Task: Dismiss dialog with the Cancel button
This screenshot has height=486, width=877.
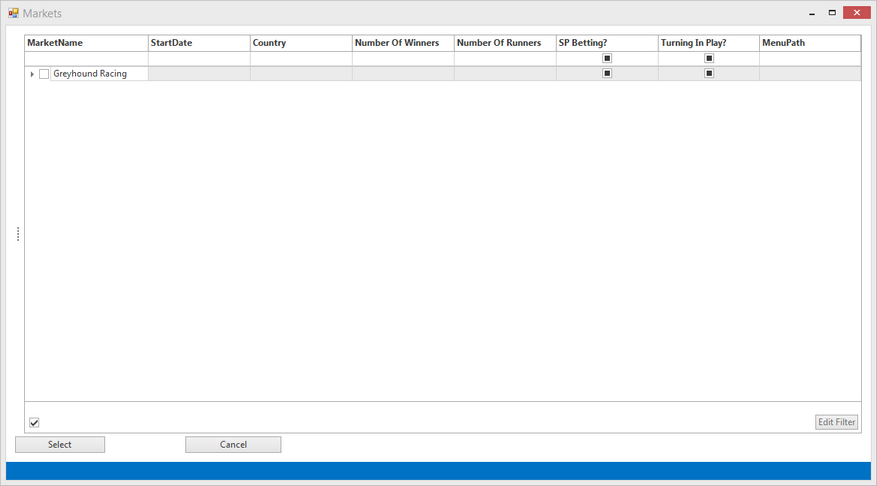Action: click(x=233, y=445)
